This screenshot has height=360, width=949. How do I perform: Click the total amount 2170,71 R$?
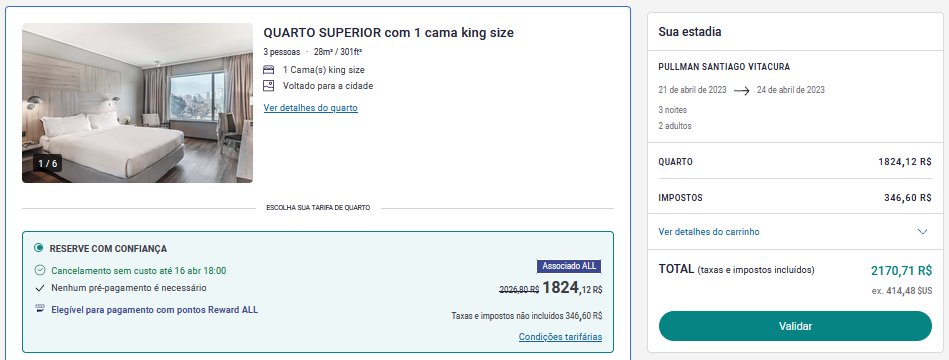tap(901, 270)
